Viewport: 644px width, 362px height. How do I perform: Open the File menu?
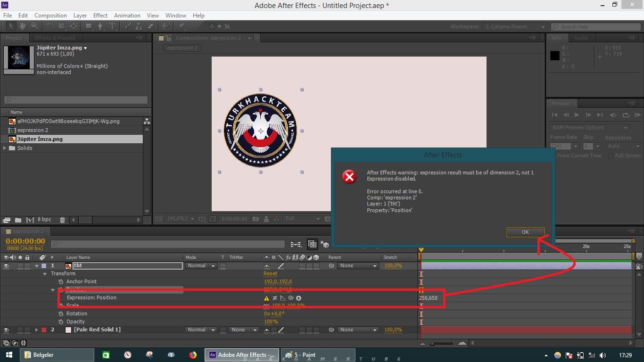[x=8, y=16]
